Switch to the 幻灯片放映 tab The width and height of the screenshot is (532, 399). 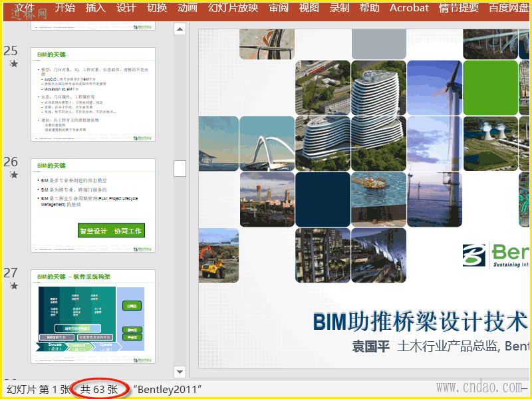233,7
